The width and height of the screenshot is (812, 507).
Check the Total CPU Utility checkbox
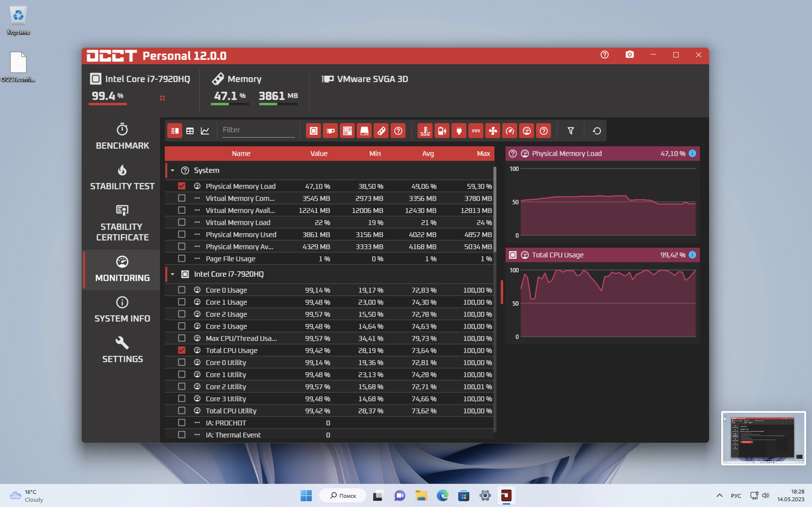[182, 411]
